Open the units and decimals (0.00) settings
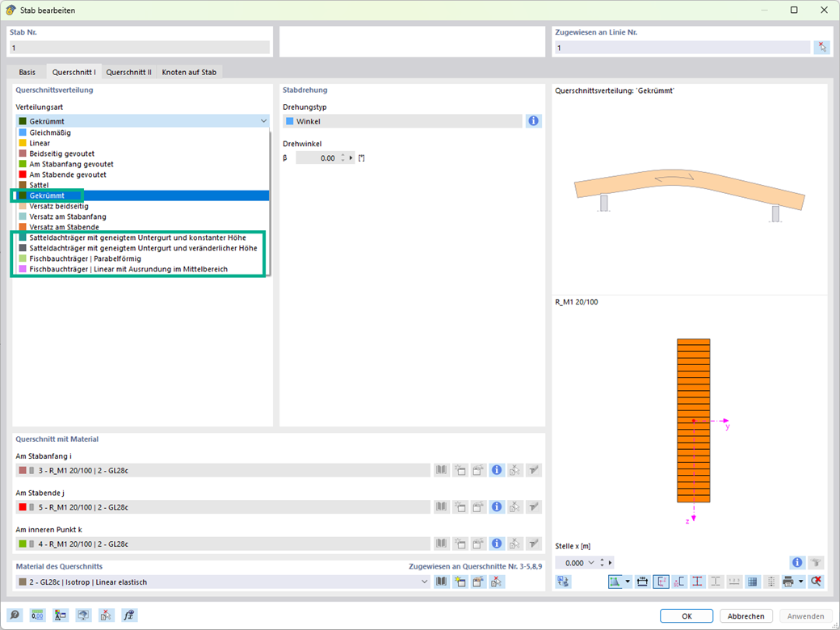The image size is (840, 630). (x=37, y=615)
